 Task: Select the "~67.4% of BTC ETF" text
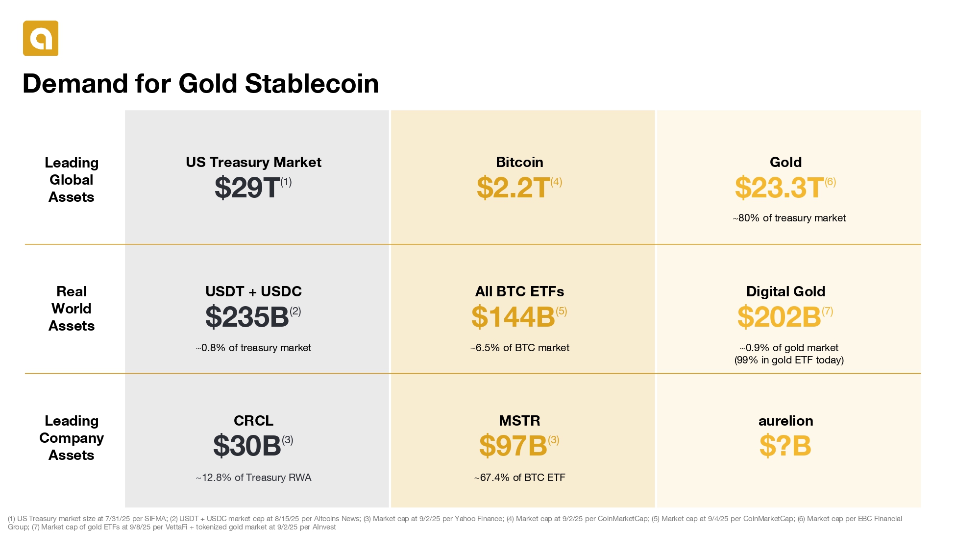[x=519, y=478]
